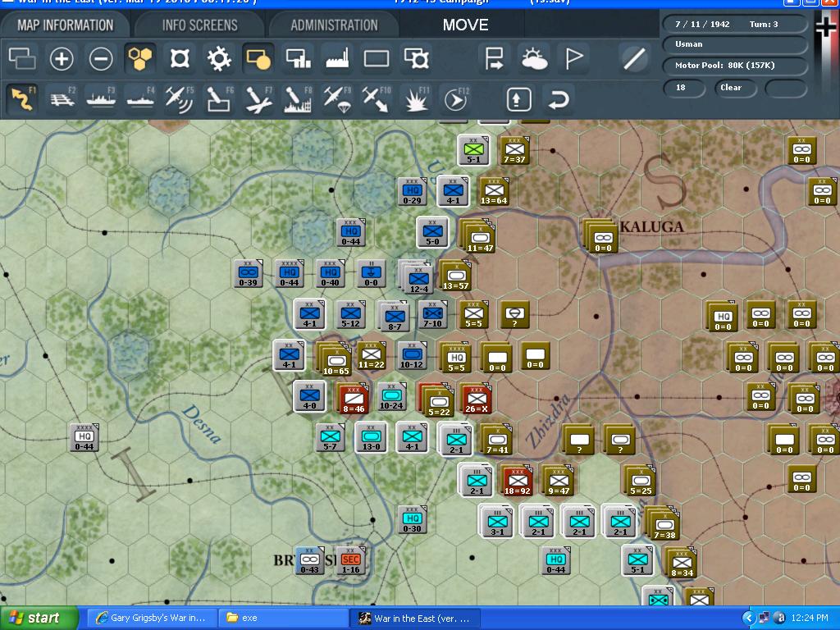Viewport: 840px width, 630px height.
Task: Select the cyan 13-0 armored counter
Action: tap(372, 438)
